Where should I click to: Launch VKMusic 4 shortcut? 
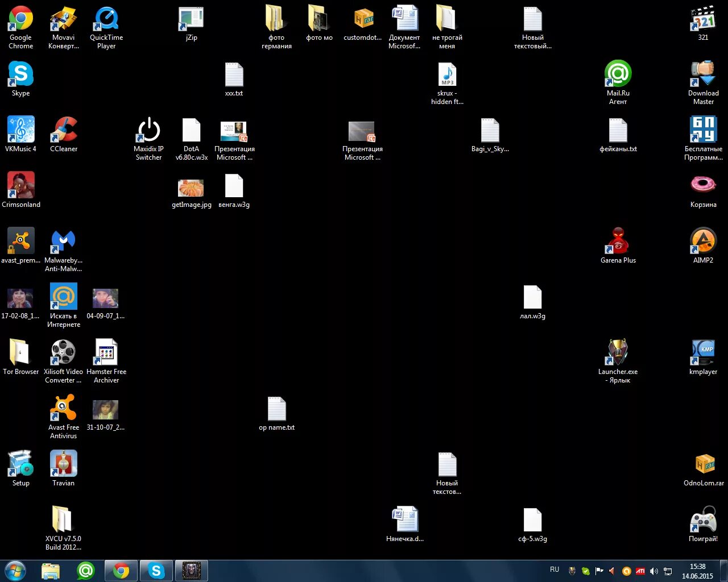pyautogui.click(x=21, y=134)
